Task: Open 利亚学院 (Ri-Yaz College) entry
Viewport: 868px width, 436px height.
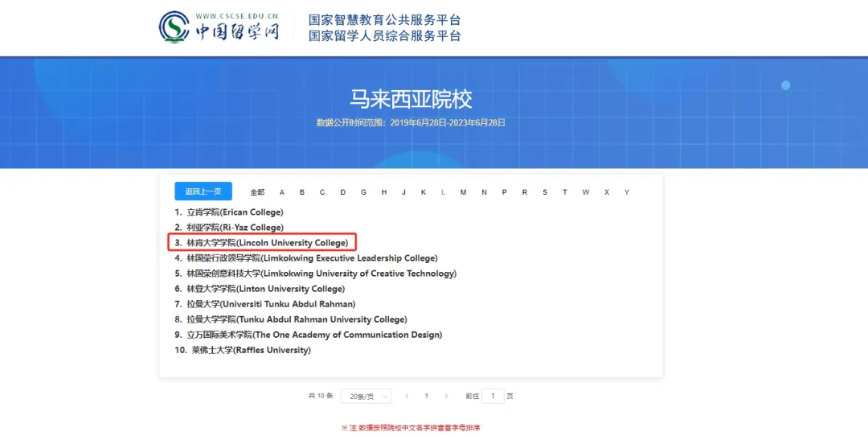Action: tap(228, 227)
